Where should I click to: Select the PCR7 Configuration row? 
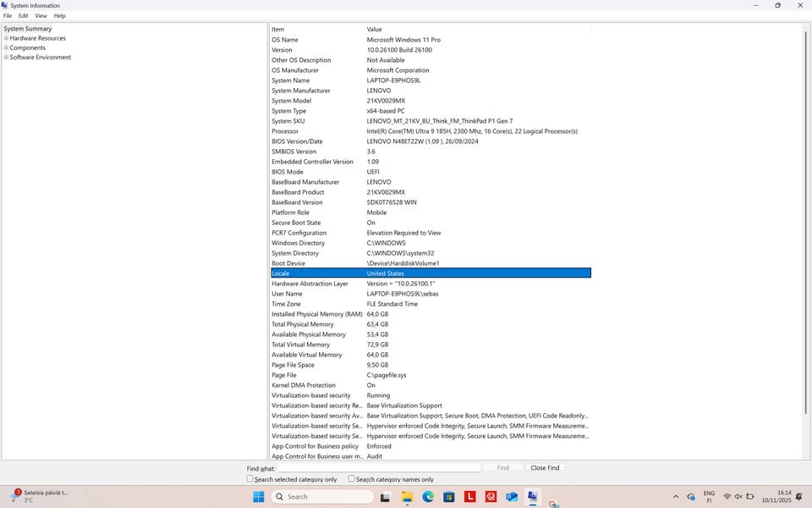pyautogui.click(x=431, y=233)
